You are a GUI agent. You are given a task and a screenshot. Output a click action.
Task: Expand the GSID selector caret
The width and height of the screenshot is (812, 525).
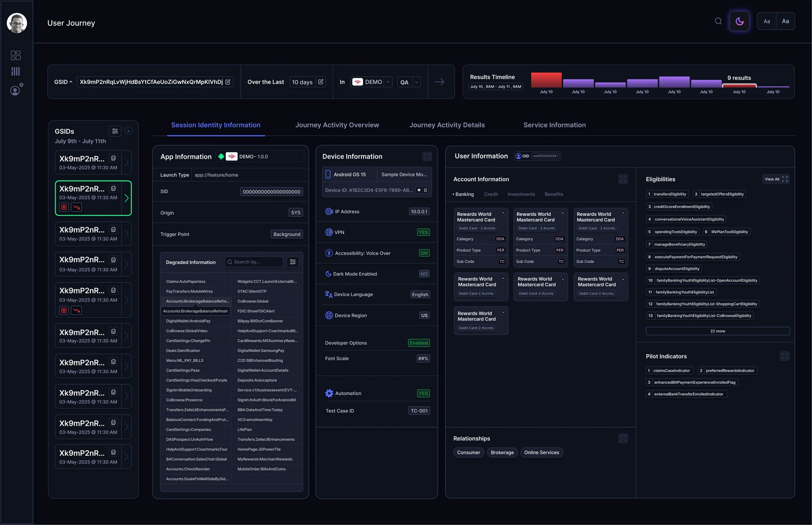[x=71, y=82]
